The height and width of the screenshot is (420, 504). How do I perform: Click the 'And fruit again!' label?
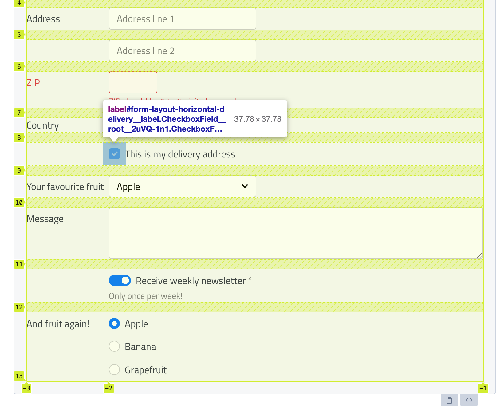coord(58,324)
